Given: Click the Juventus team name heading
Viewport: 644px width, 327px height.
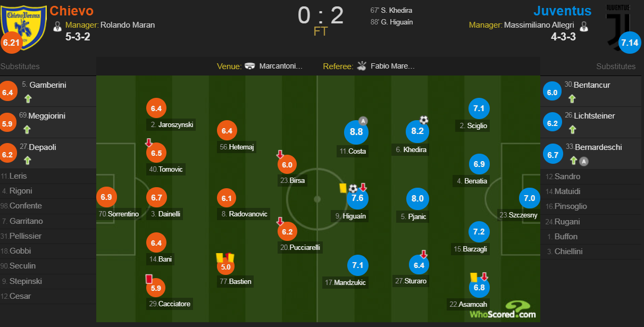Looking at the screenshot, I should click(562, 11).
